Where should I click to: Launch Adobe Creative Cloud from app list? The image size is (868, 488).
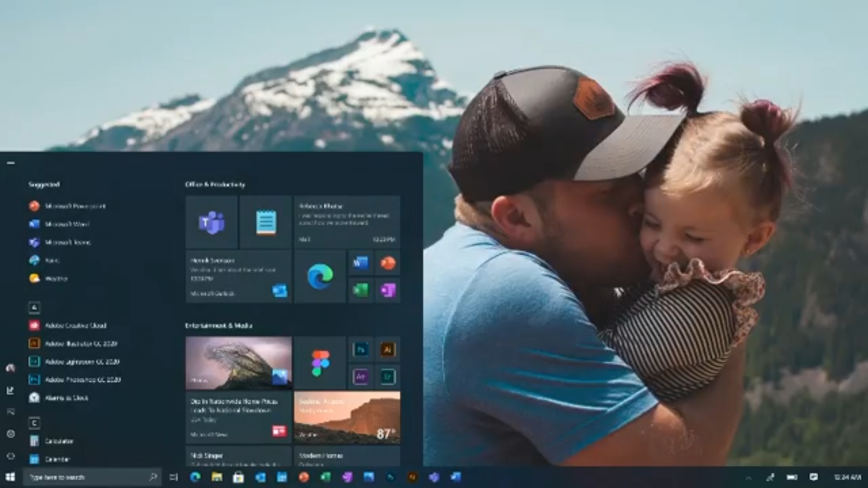click(68, 325)
